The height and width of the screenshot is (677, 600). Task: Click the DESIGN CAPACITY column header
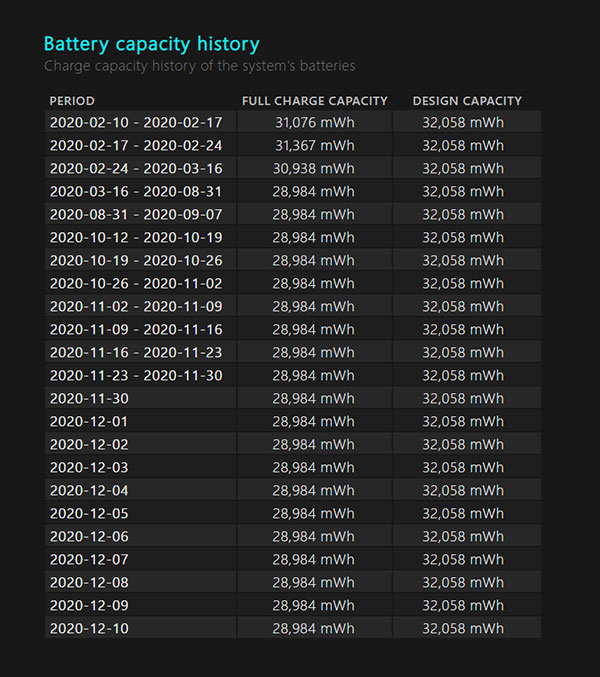click(467, 101)
